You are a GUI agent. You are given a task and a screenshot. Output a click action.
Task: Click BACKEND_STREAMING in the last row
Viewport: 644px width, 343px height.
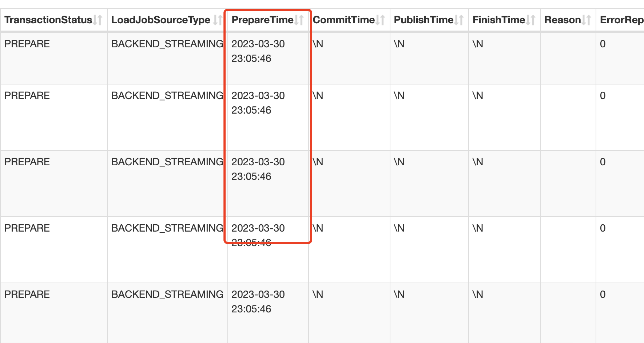click(x=167, y=295)
